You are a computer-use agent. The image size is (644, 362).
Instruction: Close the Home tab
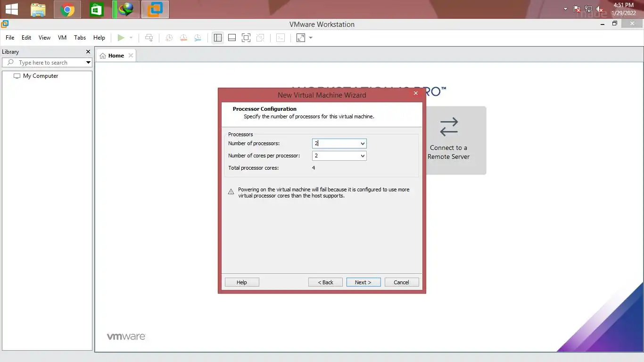point(131,56)
